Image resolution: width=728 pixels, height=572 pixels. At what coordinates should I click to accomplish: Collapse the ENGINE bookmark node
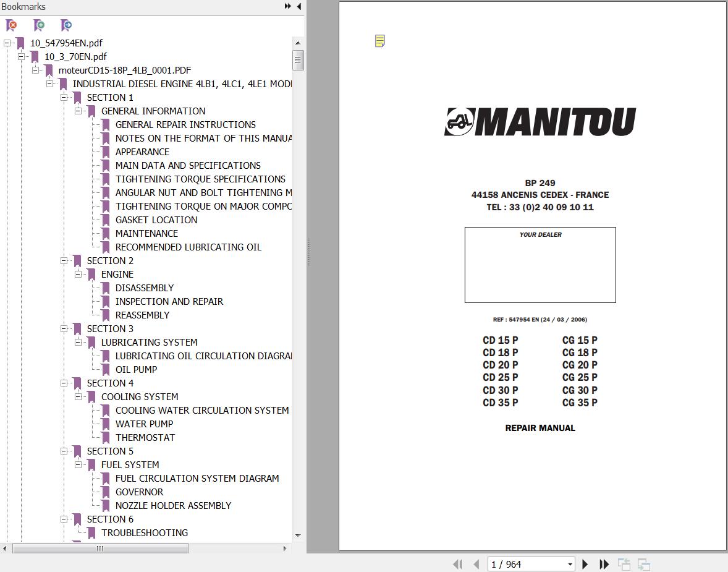click(x=78, y=274)
